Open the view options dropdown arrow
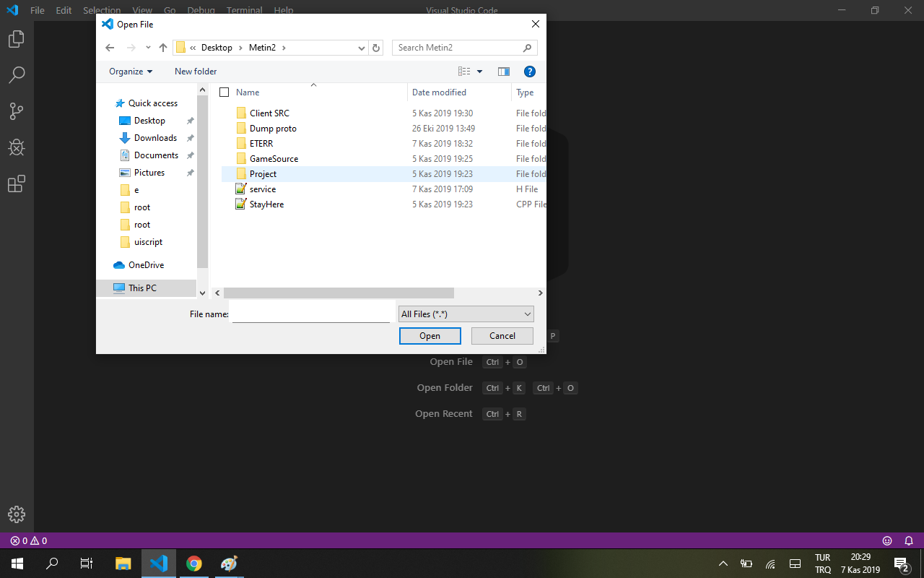 point(479,72)
